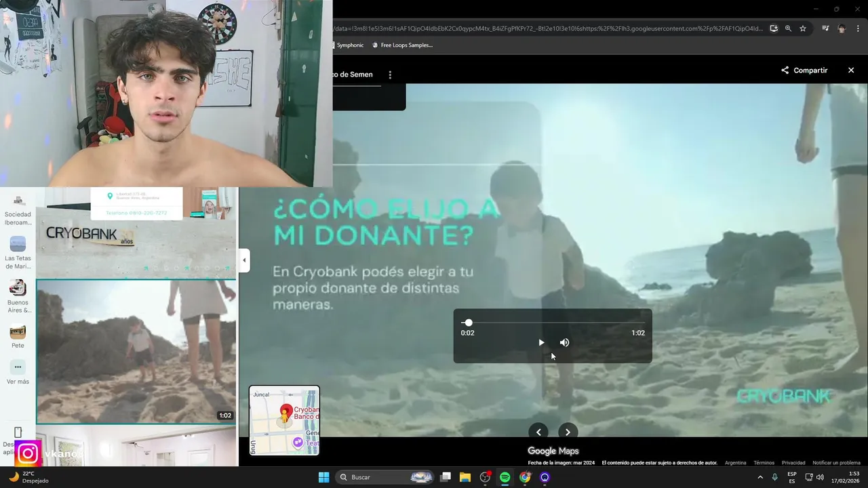Screen dimensions: 868x488
Task: Seek along the video progress slider
Action: [x=553, y=323]
